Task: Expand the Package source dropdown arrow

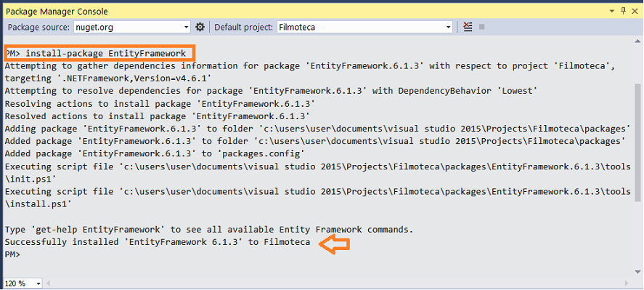Action: (x=186, y=28)
